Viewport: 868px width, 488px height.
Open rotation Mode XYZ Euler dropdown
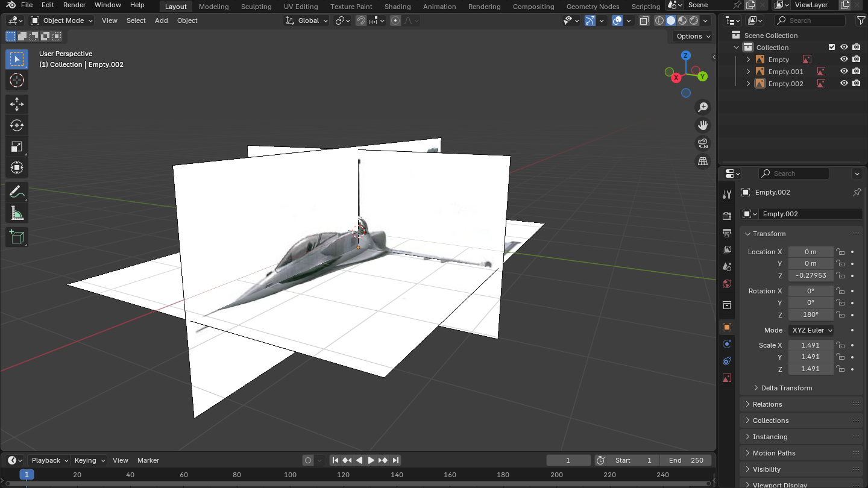point(811,330)
